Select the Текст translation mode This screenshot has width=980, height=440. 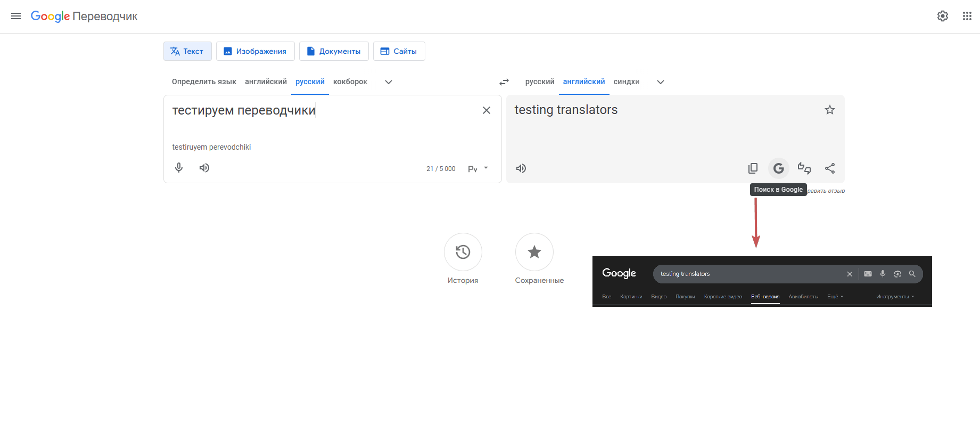point(187,51)
